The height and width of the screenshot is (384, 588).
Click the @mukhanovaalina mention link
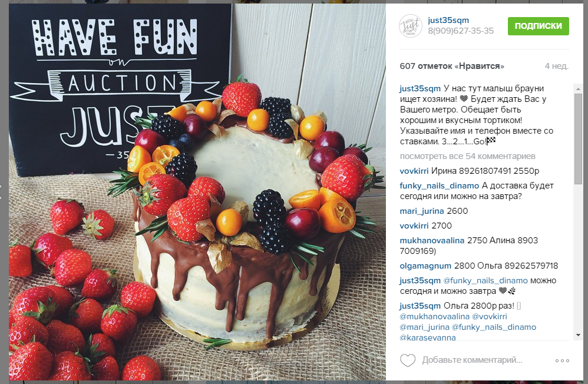point(435,316)
